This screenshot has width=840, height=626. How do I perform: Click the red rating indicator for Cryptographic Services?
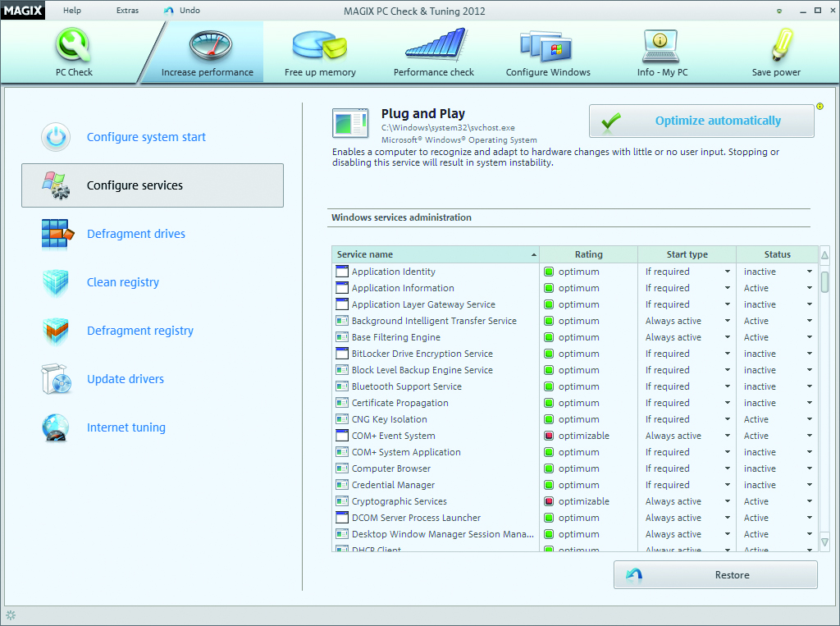[x=549, y=501]
